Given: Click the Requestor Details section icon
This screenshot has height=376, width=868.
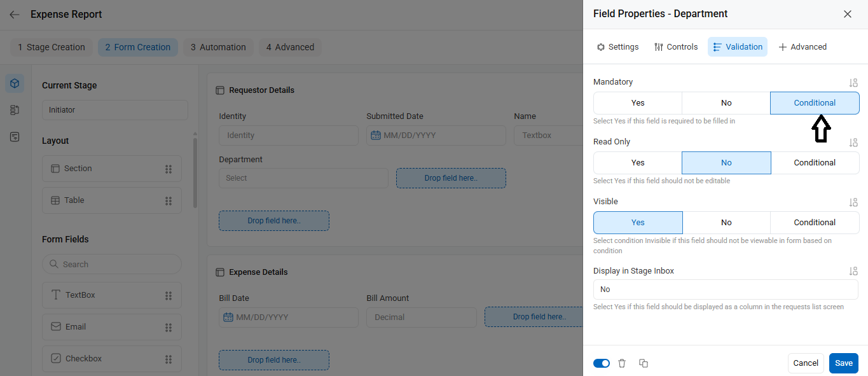Looking at the screenshot, I should tap(220, 90).
